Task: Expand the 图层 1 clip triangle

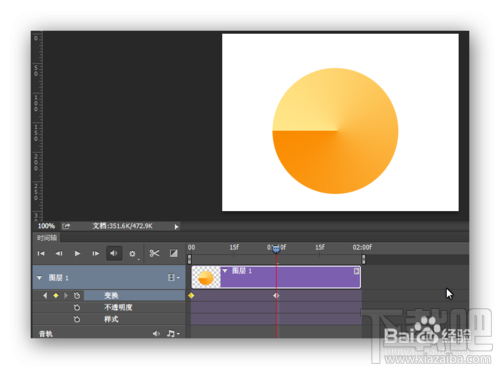Action: pyautogui.click(x=225, y=271)
